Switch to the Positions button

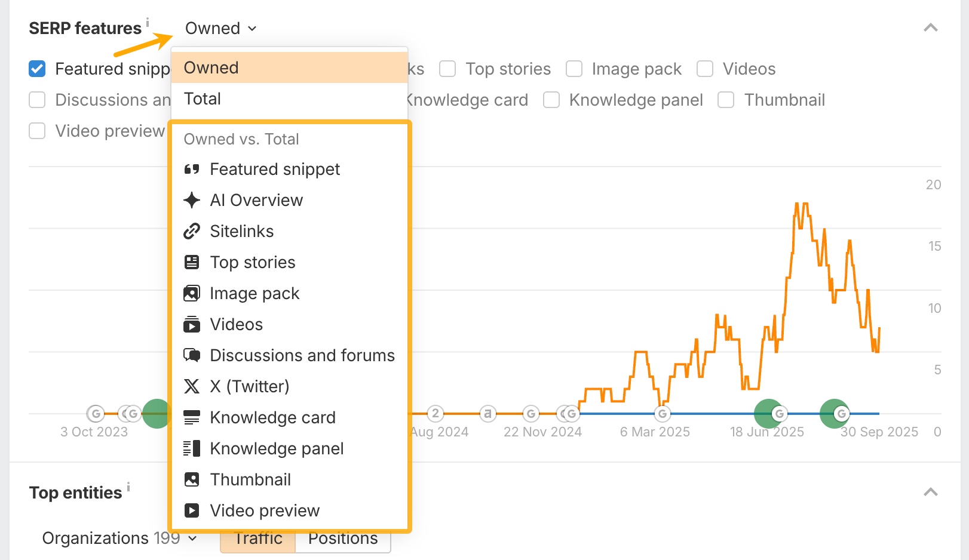[x=343, y=539]
